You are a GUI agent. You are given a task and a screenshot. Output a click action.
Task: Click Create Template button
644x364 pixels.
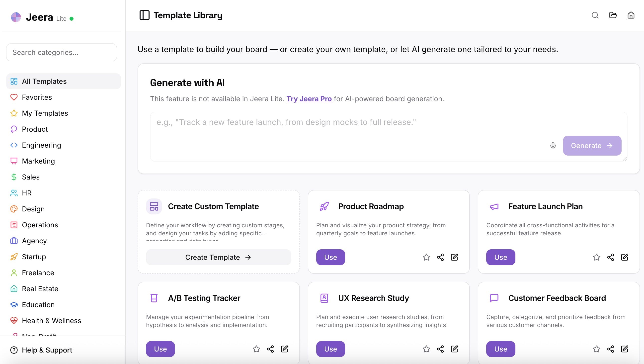[x=218, y=257]
